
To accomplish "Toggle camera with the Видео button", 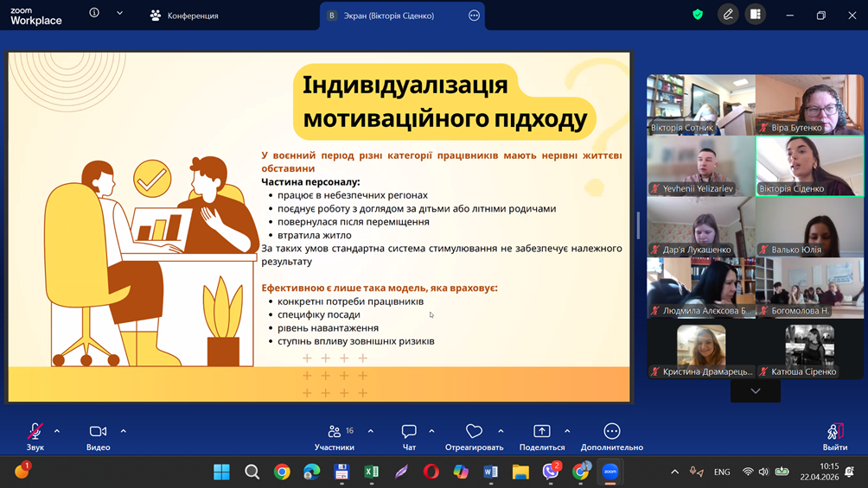I will tap(98, 436).
